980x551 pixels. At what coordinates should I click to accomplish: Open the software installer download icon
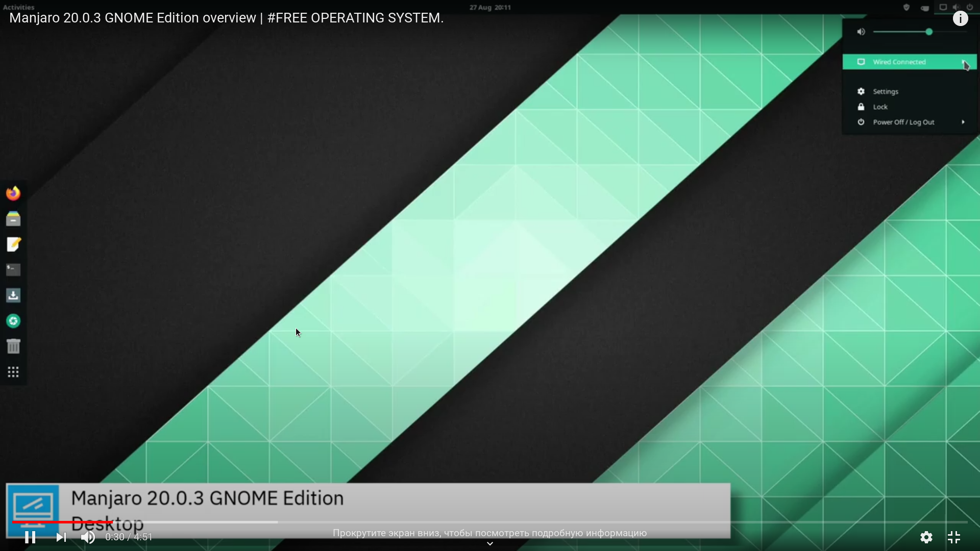13,295
